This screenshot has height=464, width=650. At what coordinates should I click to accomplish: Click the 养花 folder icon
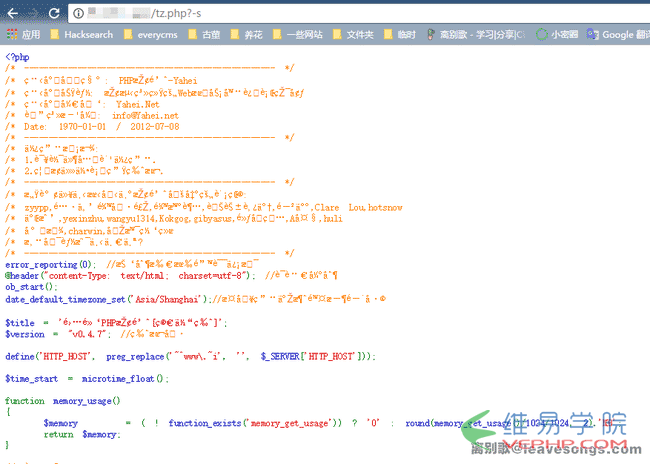[235, 34]
